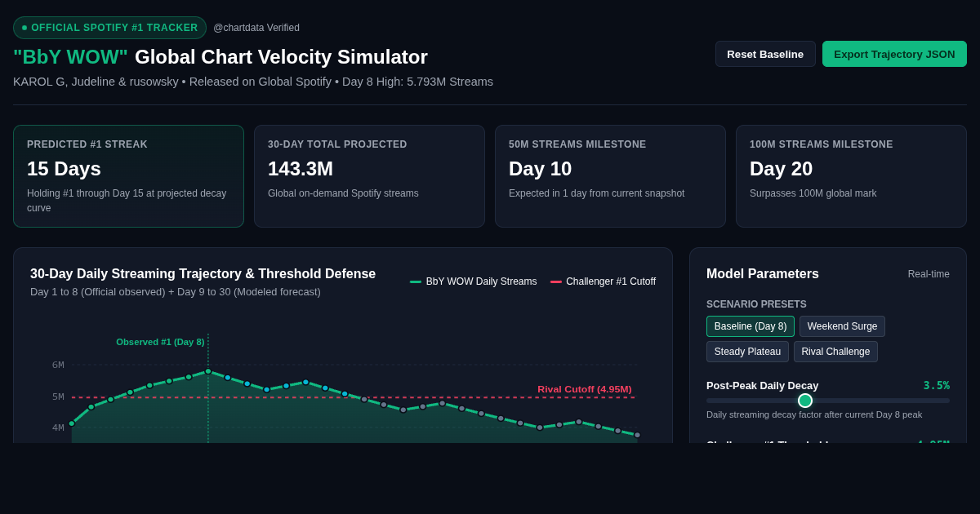Click the 4M y-axis label
Screen dimensions: 980x514
click(x=58, y=428)
